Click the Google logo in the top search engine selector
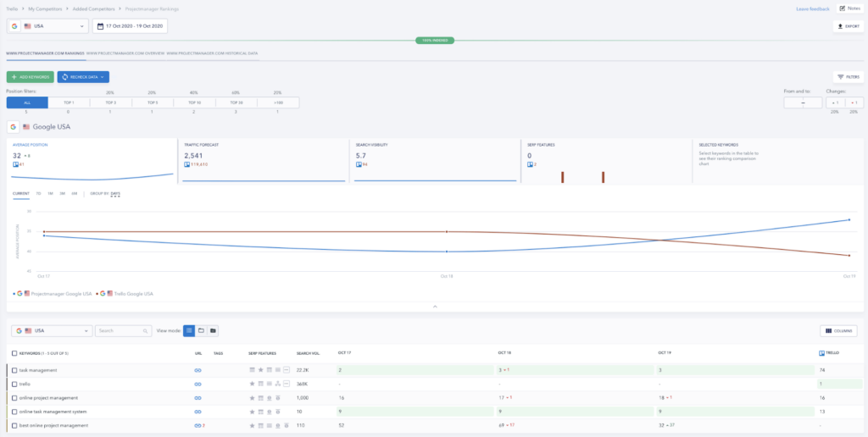The image size is (868, 437). [14, 26]
